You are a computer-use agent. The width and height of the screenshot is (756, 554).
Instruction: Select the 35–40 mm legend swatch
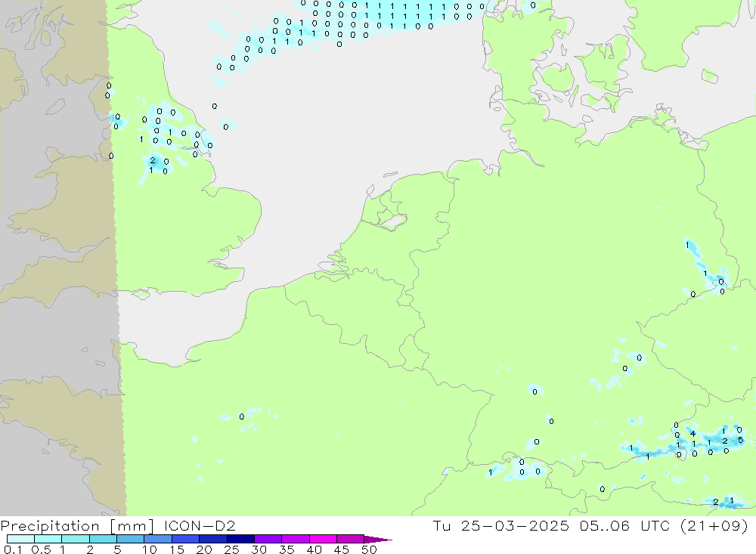(296, 539)
